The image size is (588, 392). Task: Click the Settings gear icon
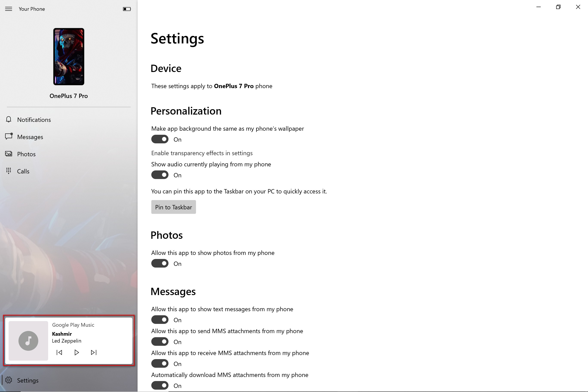tap(9, 380)
